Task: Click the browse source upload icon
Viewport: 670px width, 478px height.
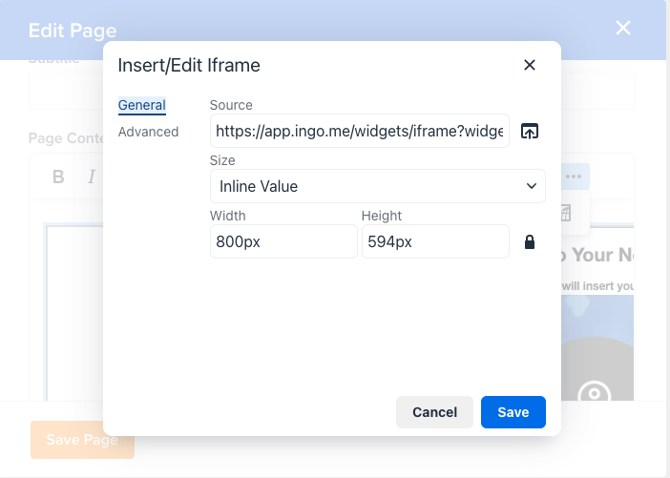Action: point(529,131)
